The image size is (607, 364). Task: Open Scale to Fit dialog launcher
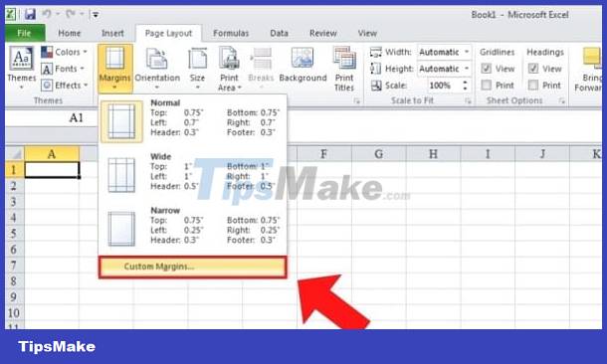pyautogui.click(x=468, y=101)
